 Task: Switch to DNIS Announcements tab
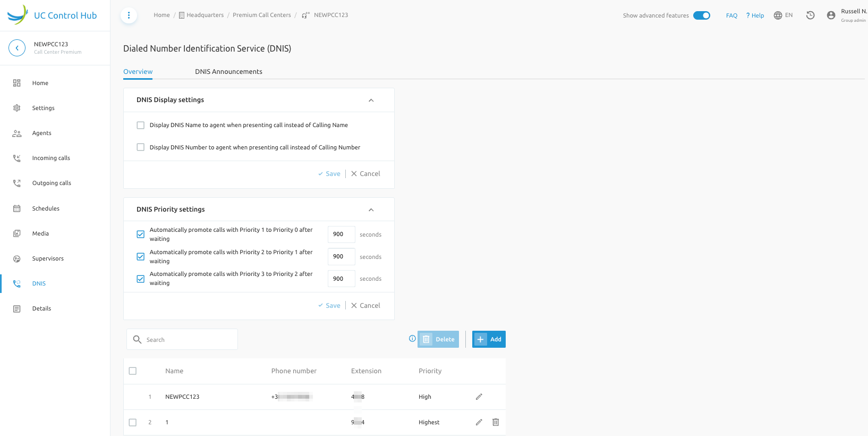click(x=228, y=72)
